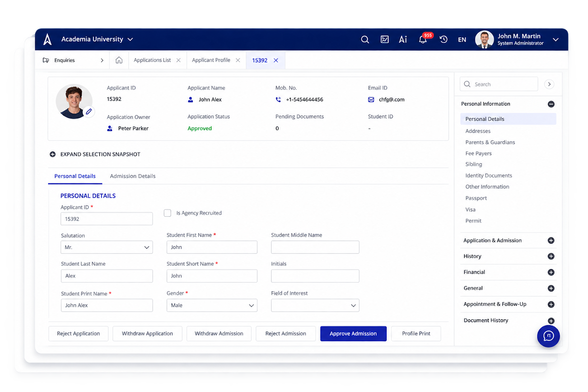Screen dimensions: 588x392
Task: Launch the AI assistant icon
Action: pyautogui.click(x=403, y=40)
